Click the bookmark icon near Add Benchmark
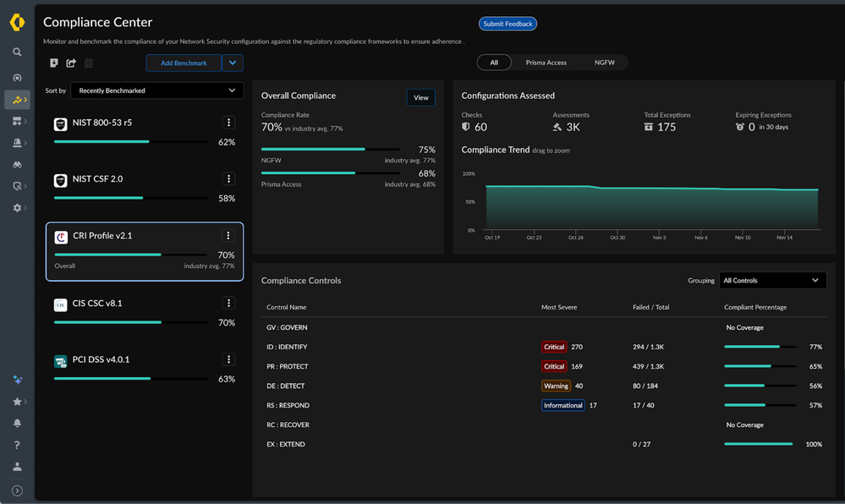The image size is (845, 504). tap(53, 63)
